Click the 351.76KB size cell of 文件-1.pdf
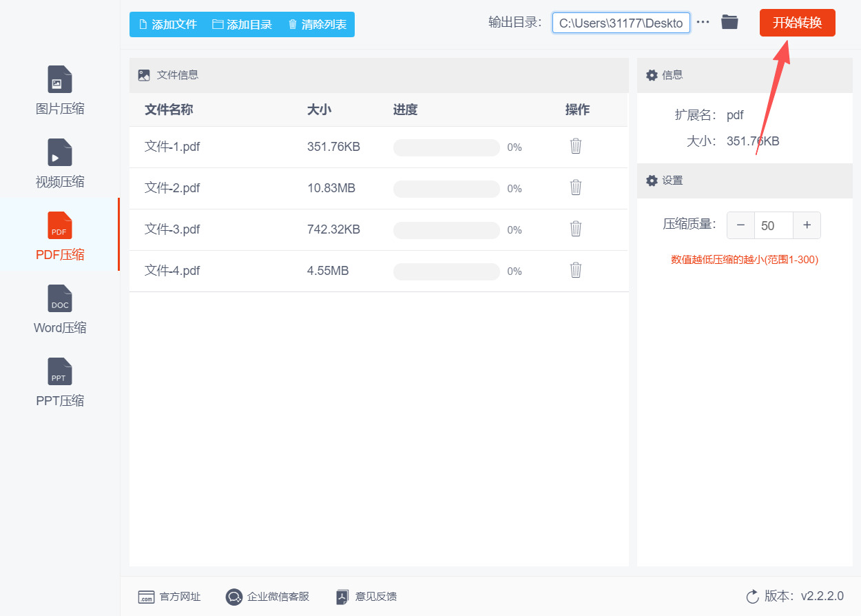Image resolution: width=861 pixels, height=616 pixels. coord(333,147)
